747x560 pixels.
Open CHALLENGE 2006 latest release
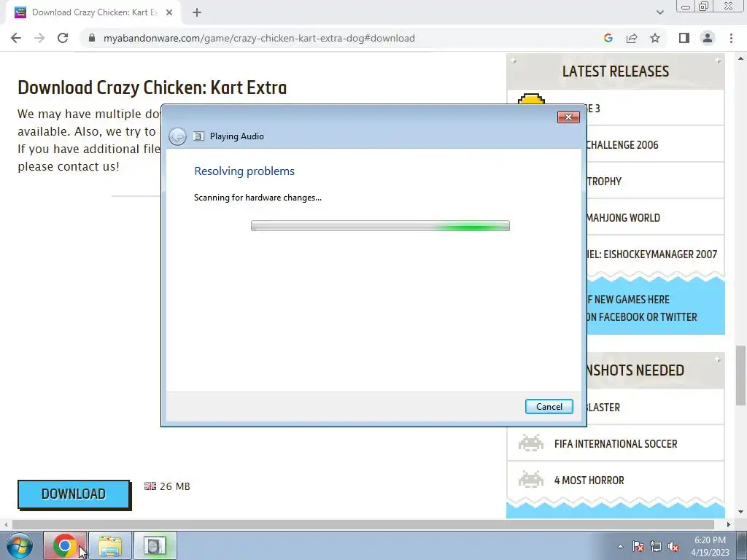click(x=622, y=145)
